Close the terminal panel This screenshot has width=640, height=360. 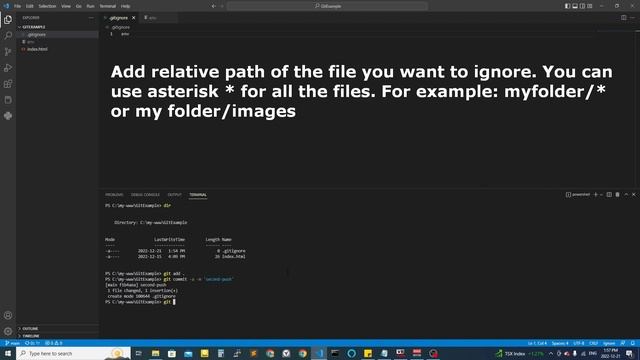click(634, 195)
